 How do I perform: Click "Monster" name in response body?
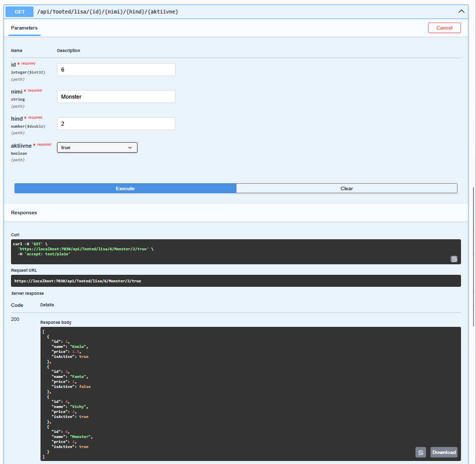[x=81, y=437]
